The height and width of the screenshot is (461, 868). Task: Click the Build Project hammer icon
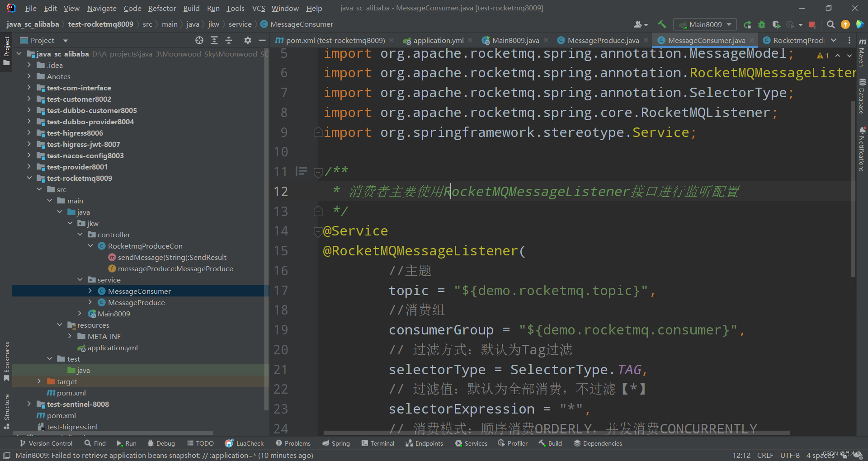(662, 24)
